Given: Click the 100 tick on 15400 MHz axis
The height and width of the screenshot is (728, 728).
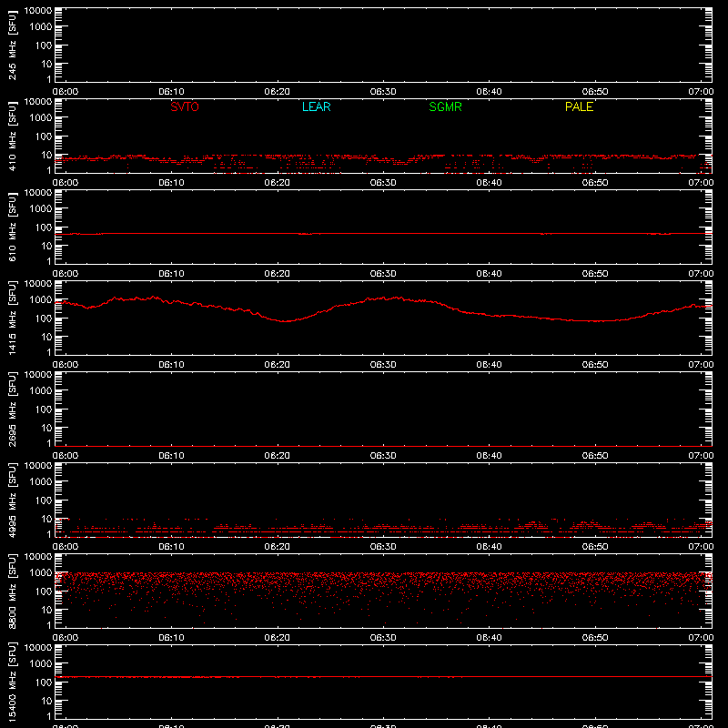Looking at the screenshot, I should click(44, 682).
